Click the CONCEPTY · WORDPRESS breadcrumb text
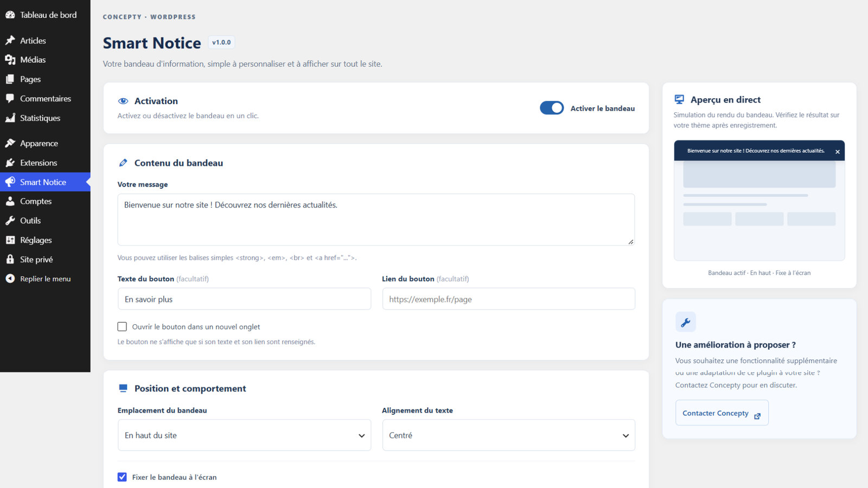Image resolution: width=868 pixels, height=488 pixels. tap(149, 17)
